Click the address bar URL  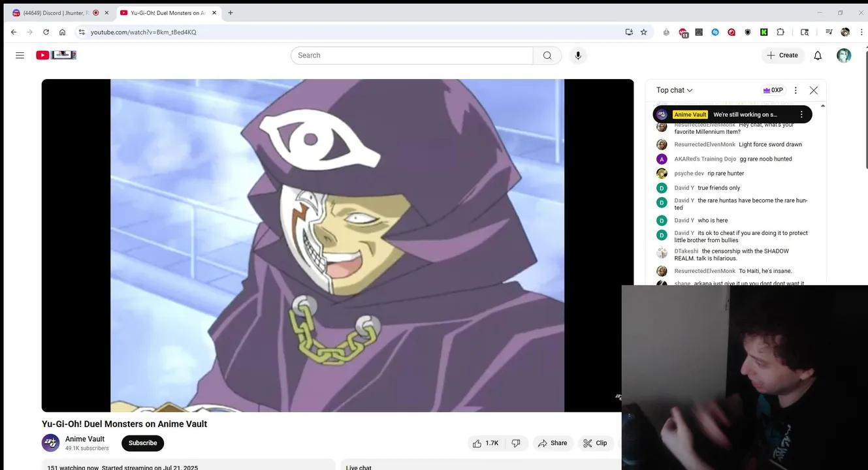pos(143,32)
